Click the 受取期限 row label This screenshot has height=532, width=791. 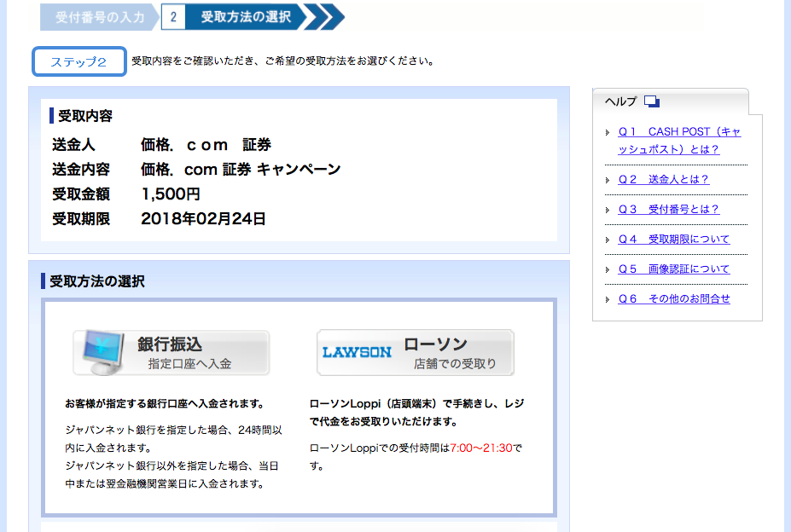click(x=81, y=219)
